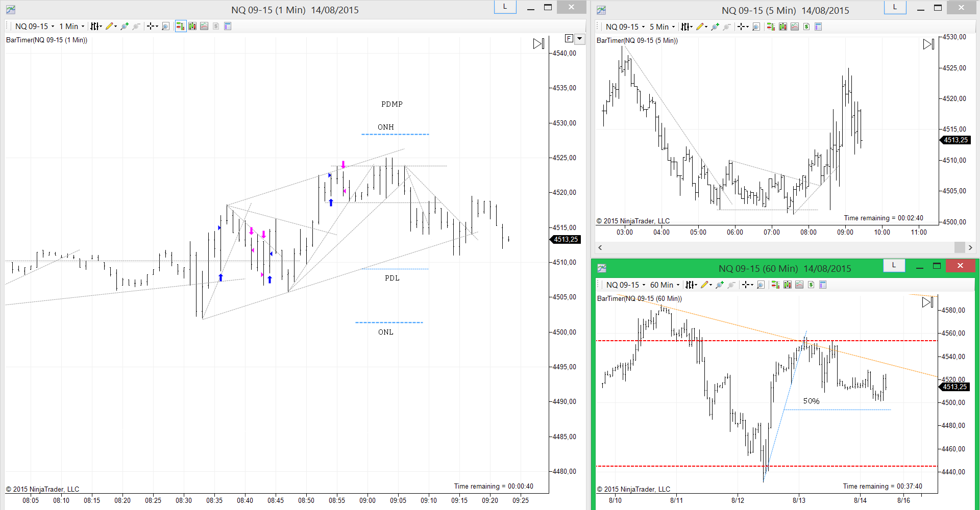Click strategies dollar icon in 5 Min chart
The image size is (980, 510).
(x=806, y=27)
